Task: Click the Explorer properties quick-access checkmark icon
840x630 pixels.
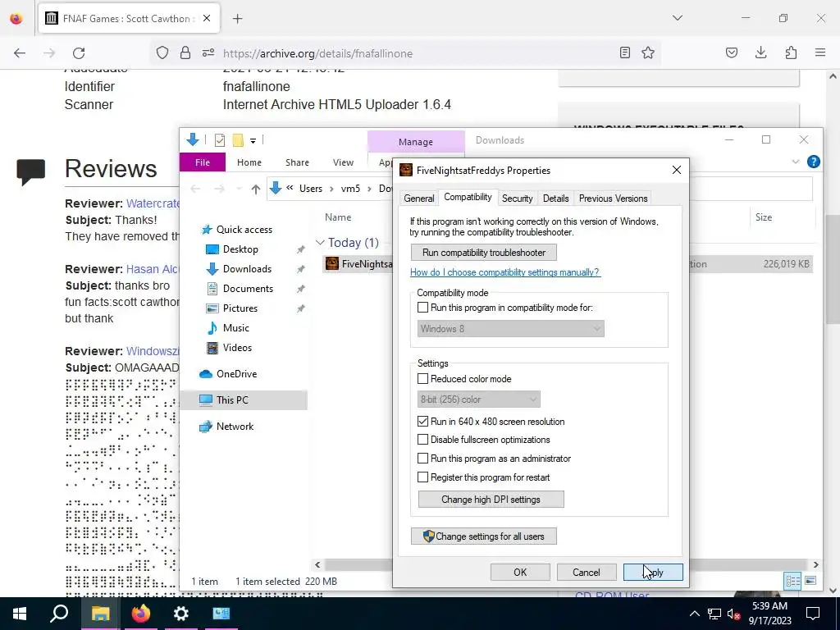Action: pos(220,140)
